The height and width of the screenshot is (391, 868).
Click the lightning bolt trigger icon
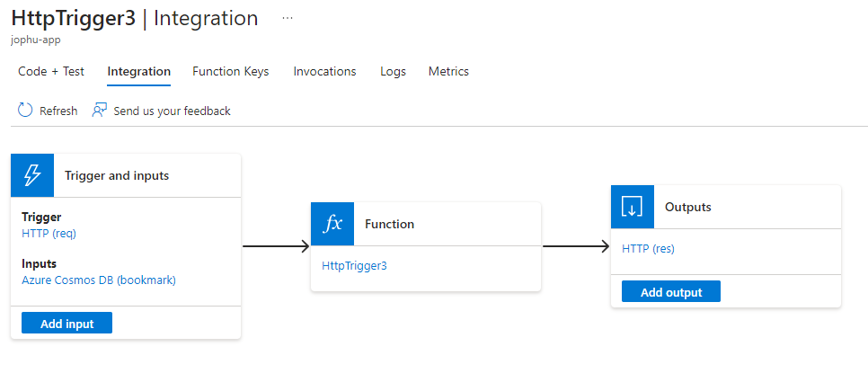[x=32, y=175]
